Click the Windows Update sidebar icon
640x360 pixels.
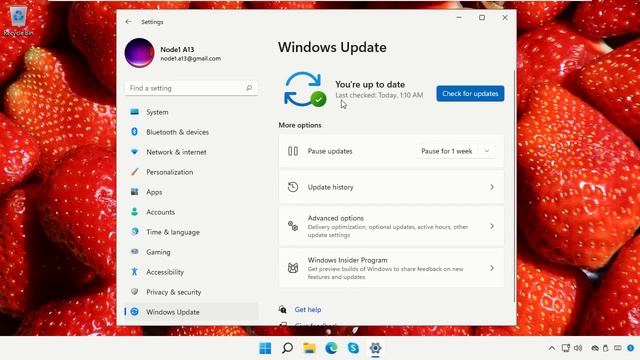pos(134,311)
